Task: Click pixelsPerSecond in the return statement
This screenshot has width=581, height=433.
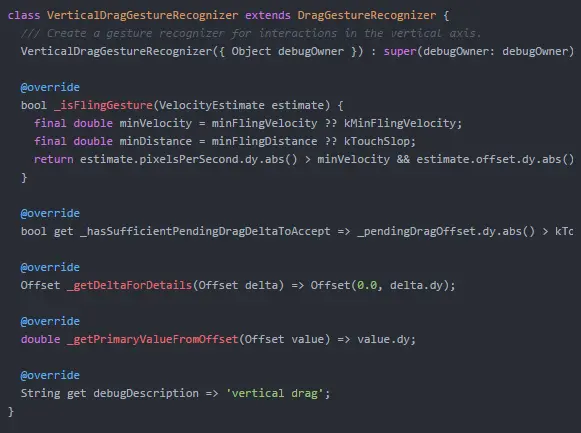Action: pos(190,159)
